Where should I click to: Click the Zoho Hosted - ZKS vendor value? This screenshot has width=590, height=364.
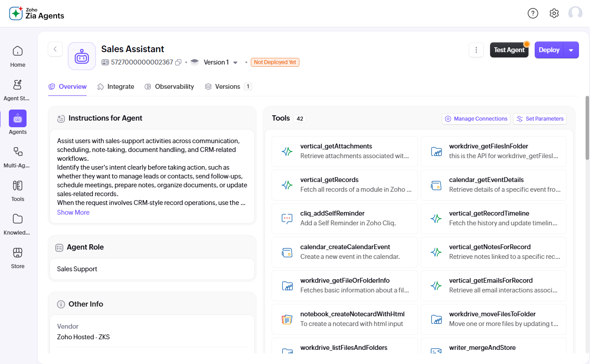pos(83,337)
